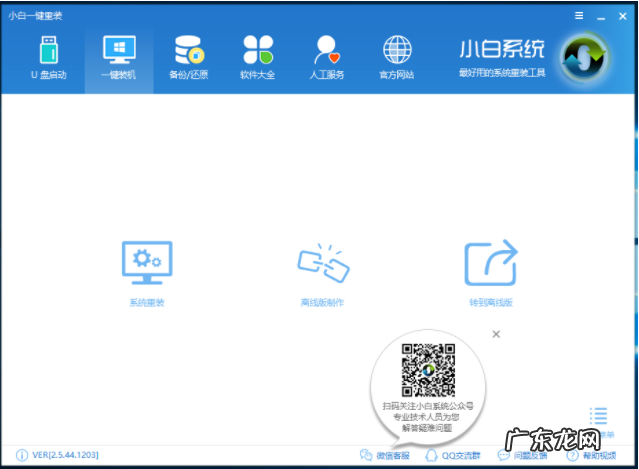
Task: Close the QR code popup bubble
Action: click(x=496, y=334)
